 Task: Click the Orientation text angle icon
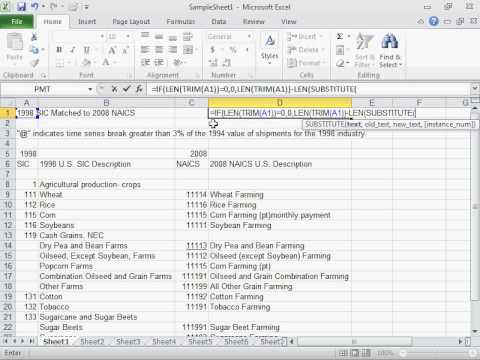[177, 62]
